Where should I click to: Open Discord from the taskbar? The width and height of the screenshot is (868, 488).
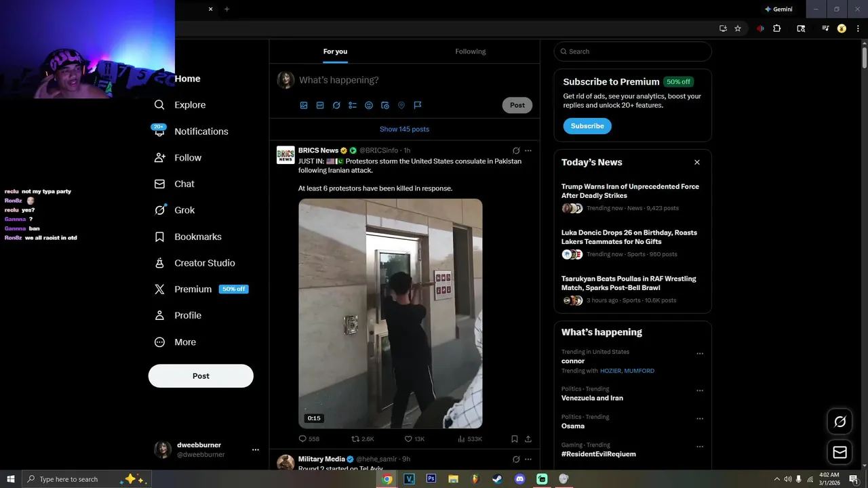(x=520, y=479)
